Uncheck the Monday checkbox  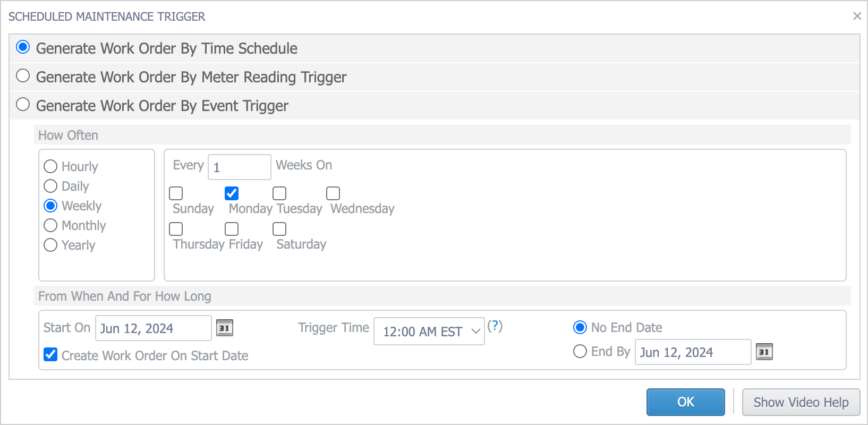pyautogui.click(x=232, y=193)
